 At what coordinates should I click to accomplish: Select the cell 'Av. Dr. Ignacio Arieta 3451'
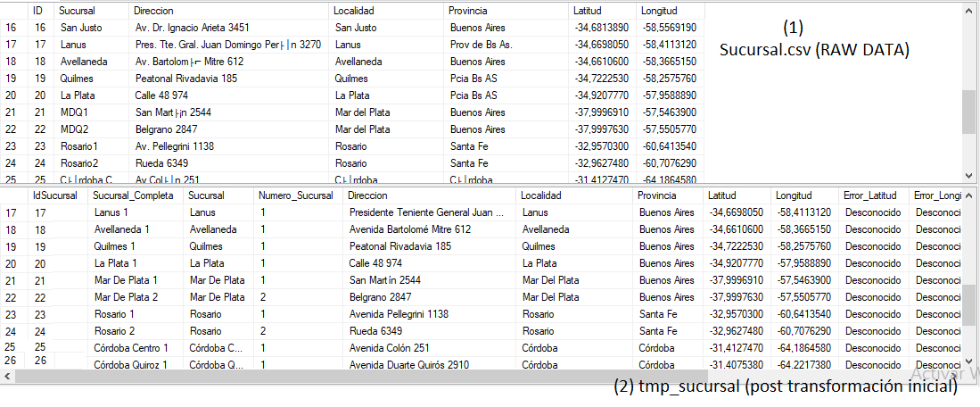229,28
